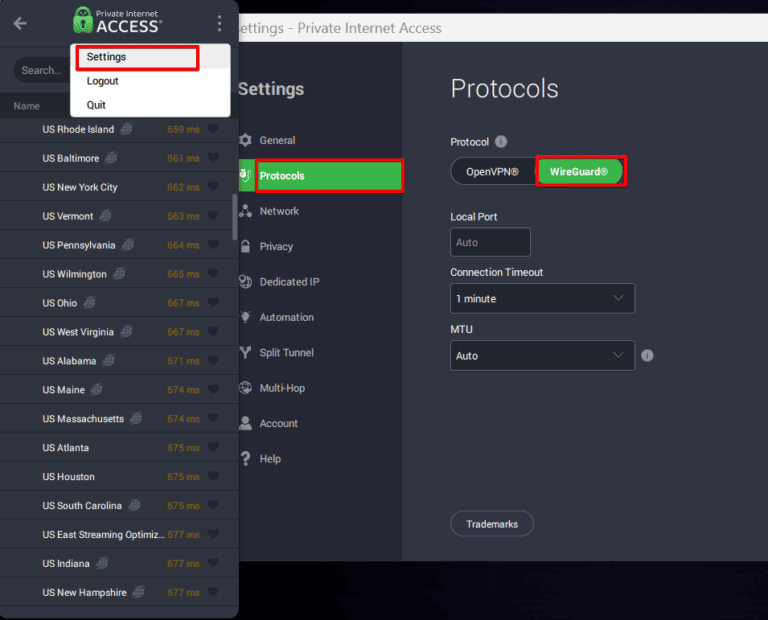The image size is (768, 620).
Task: Select the US Ohio server row
Action: coord(119,303)
